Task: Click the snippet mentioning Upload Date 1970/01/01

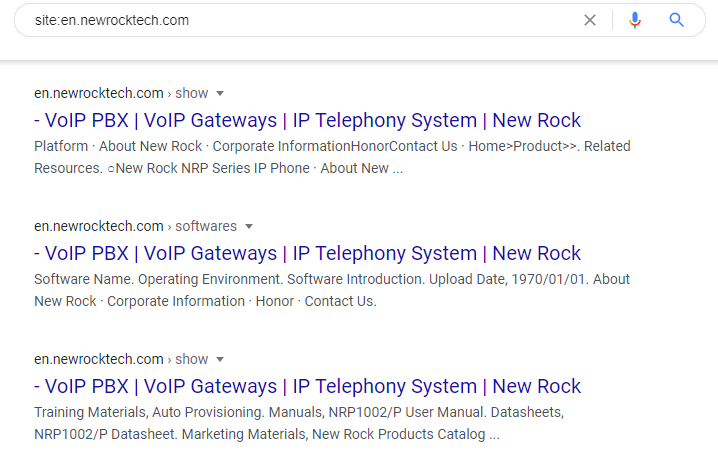Action: click(332, 279)
